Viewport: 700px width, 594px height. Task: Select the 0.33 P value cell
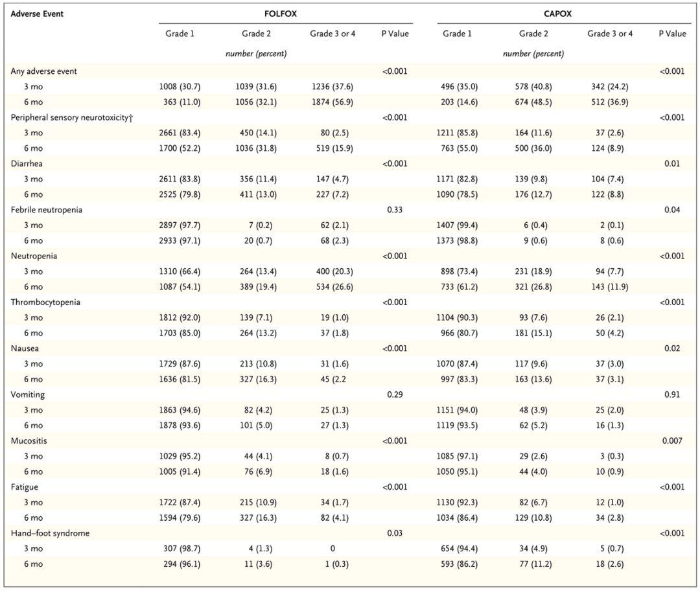[395, 210]
